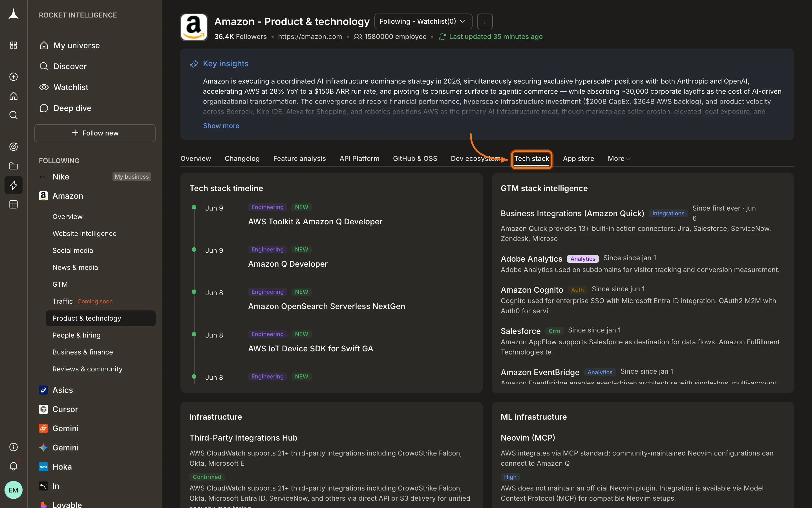The width and height of the screenshot is (812, 508).
Task: Open Website intelligence under Amazon
Action: pos(84,233)
